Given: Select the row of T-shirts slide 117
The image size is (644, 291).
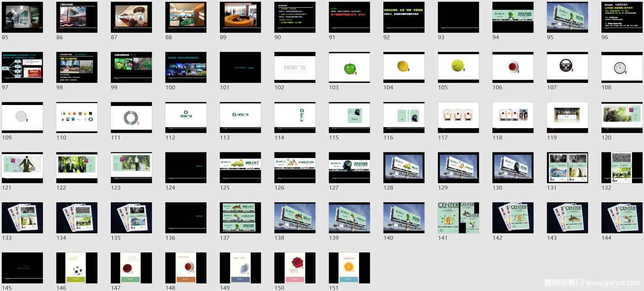Looking at the screenshot, I should coord(458,118).
